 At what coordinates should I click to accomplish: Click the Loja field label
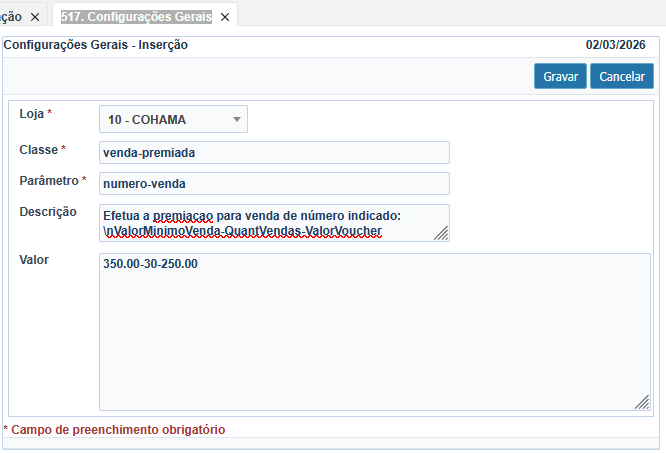[x=31, y=114]
